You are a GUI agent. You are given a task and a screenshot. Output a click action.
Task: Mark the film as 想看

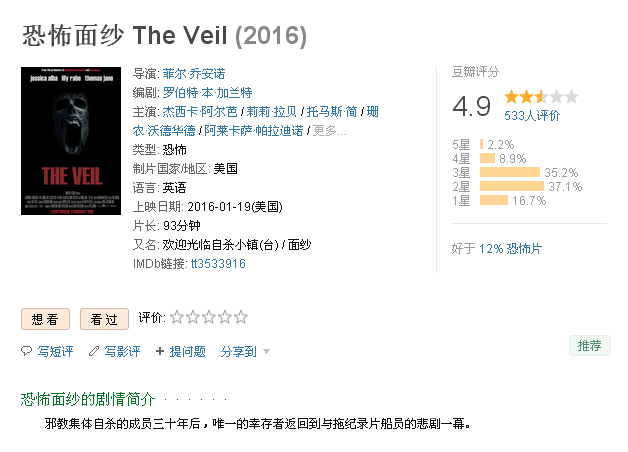(x=45, y=319)
